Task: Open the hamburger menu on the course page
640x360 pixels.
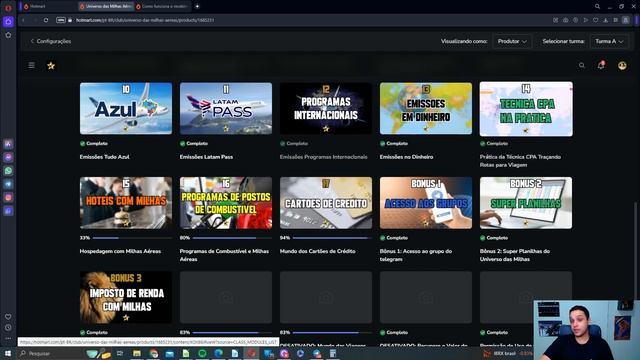Action: click(x=31, y=65)
